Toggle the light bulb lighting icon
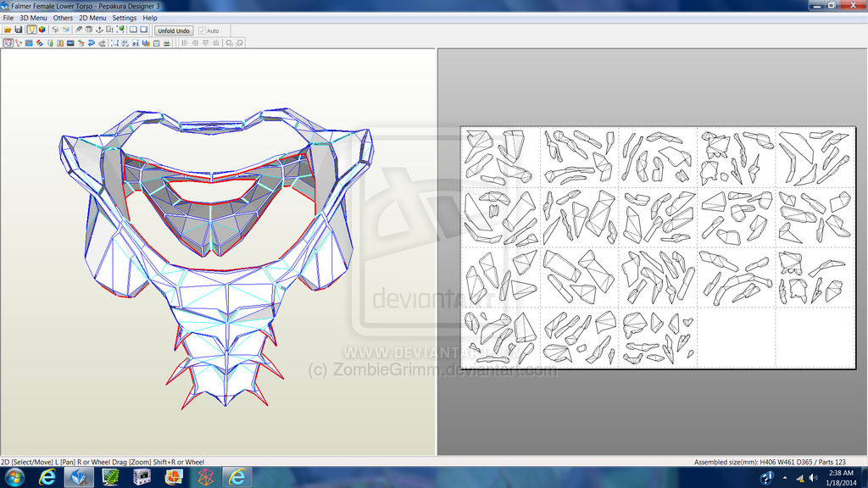 pos(31,30)
